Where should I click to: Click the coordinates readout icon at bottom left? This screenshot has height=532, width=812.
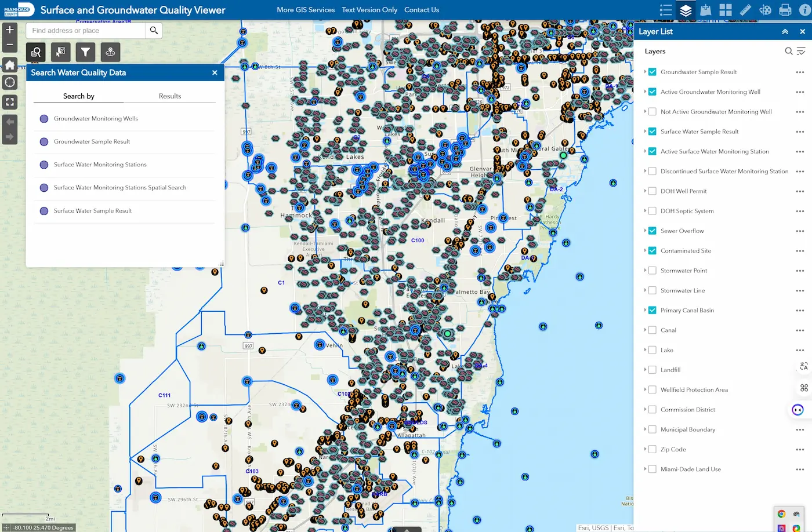pos(7,528)
